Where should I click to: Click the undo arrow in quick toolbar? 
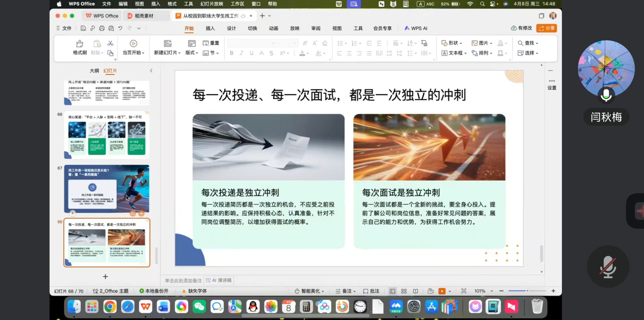click(120, 28)
